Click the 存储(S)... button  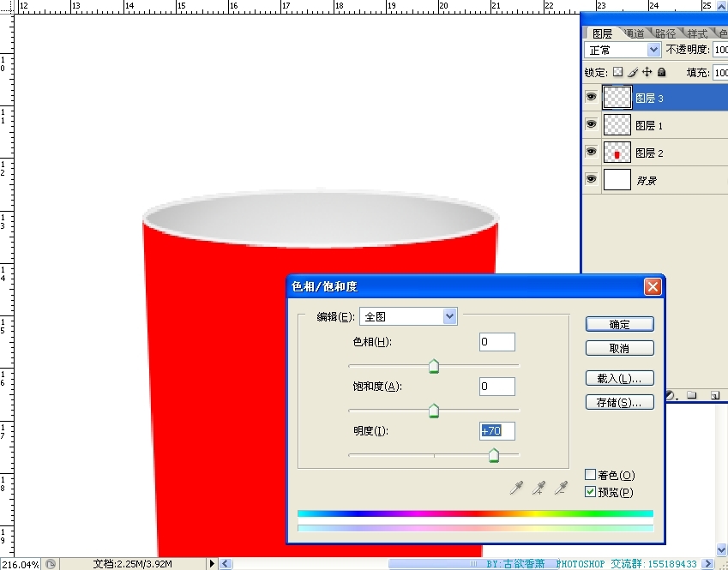coord(619,402)
